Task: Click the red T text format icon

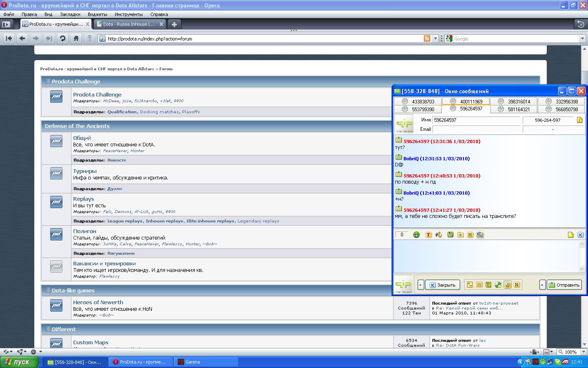Action: (428, 235)
